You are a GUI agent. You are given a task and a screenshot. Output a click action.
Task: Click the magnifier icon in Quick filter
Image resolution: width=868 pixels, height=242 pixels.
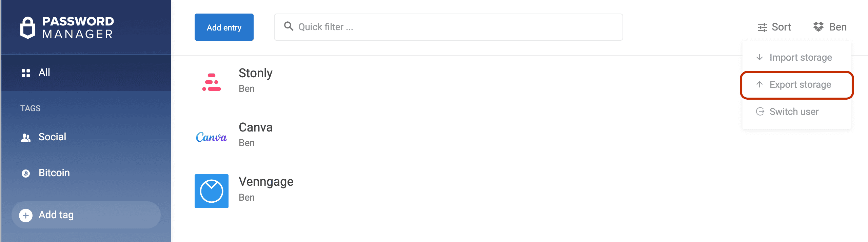click(289, 26)
